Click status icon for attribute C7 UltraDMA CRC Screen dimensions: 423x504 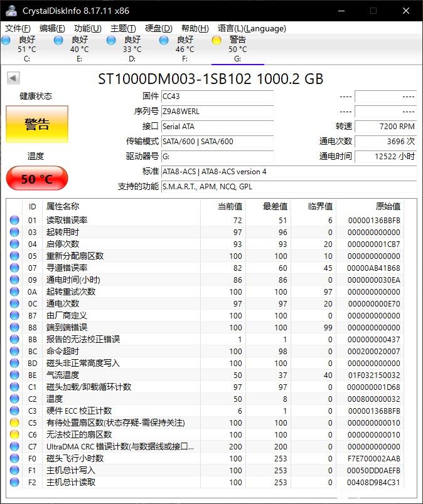click(x=14, y=446)
